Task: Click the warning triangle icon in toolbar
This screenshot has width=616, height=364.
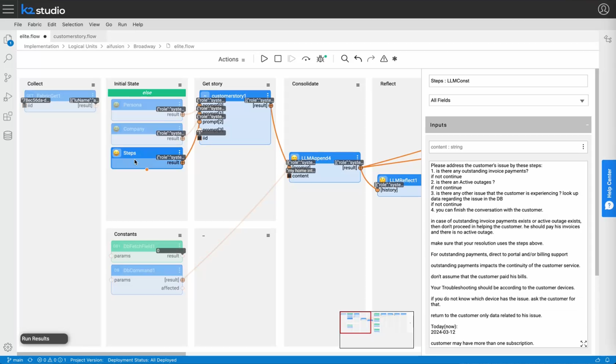Action: pyautogui.click(x=384, y=59)
